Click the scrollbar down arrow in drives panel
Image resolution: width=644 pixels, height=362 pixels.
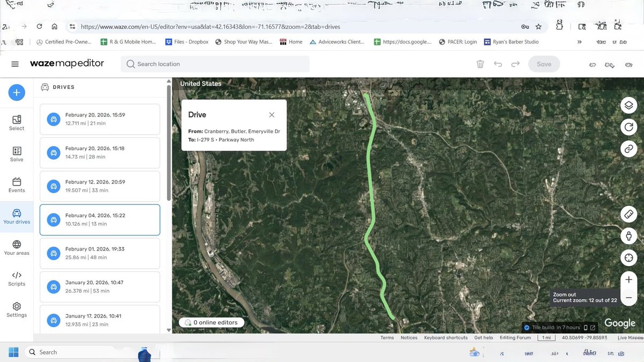(169, 330)
